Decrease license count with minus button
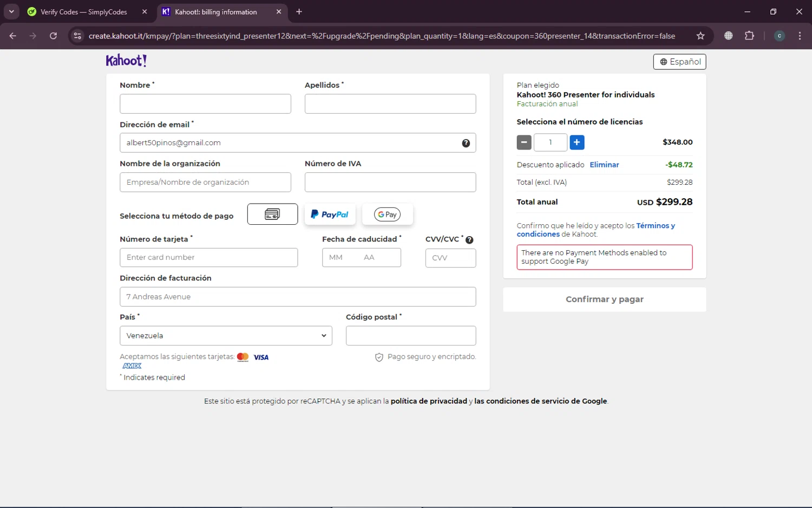The image size is (812, 508). [x=524, y=142]
